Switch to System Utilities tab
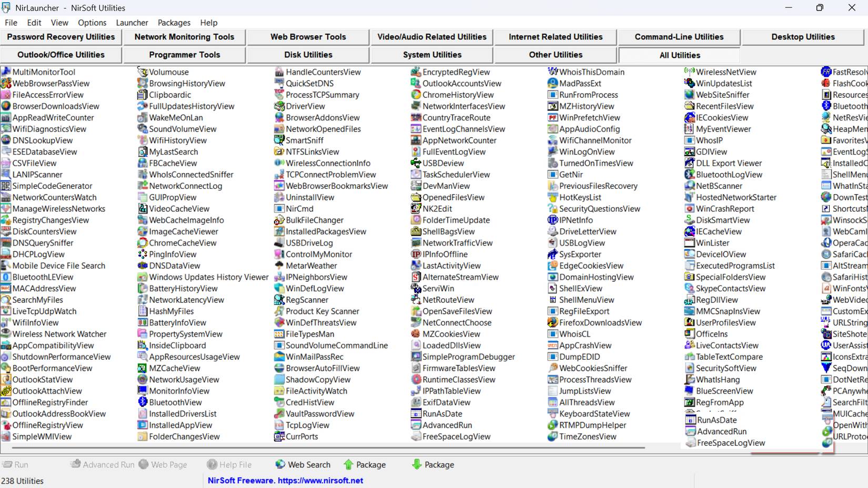This screenshot has width=868, height=488. pos(432,55)
